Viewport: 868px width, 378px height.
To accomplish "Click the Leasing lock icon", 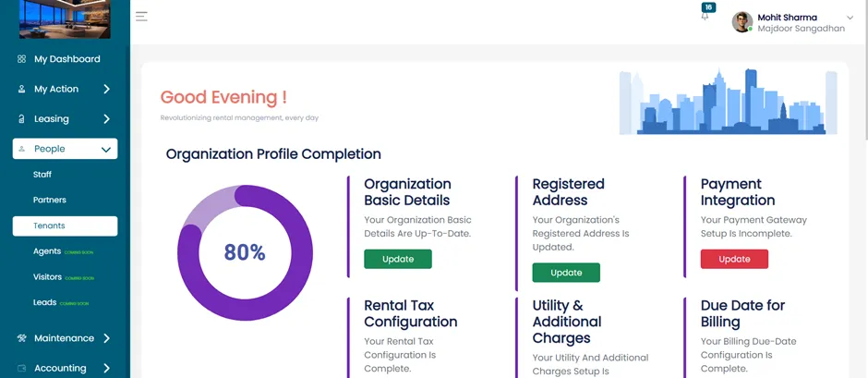I will pos(21,118).
